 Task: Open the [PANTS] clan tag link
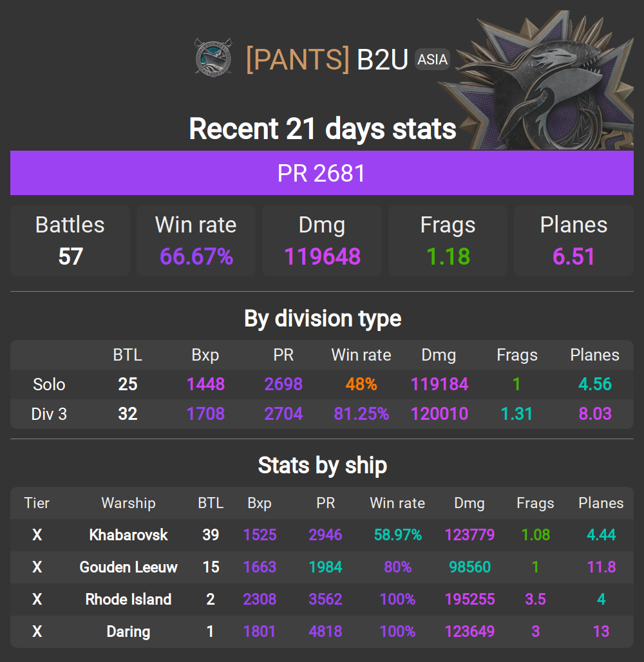[x=297, y=59]
